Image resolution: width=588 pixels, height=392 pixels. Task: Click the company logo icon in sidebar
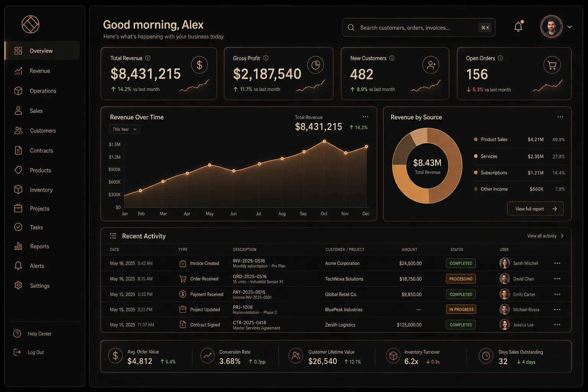click(x=31, y=24)
